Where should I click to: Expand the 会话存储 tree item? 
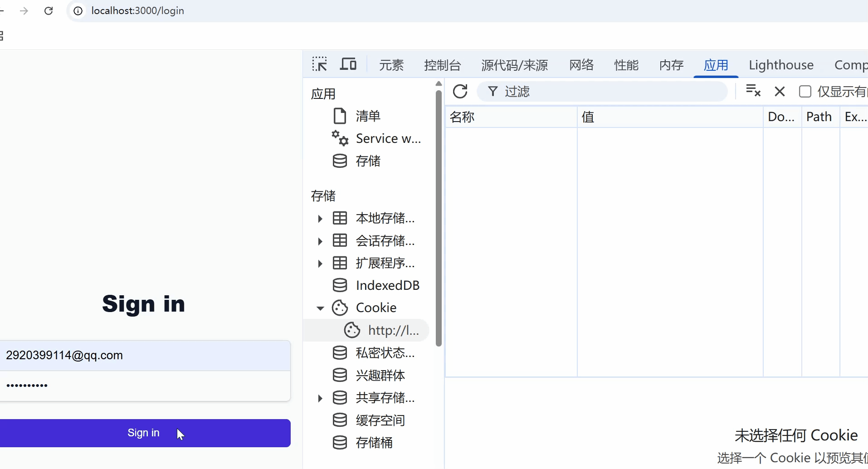320,241
